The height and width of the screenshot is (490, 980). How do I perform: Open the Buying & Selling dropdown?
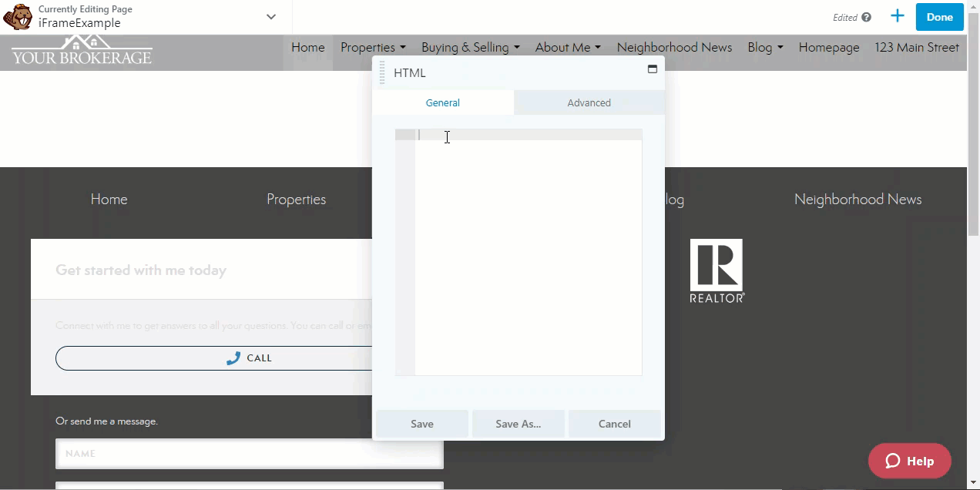470,48
